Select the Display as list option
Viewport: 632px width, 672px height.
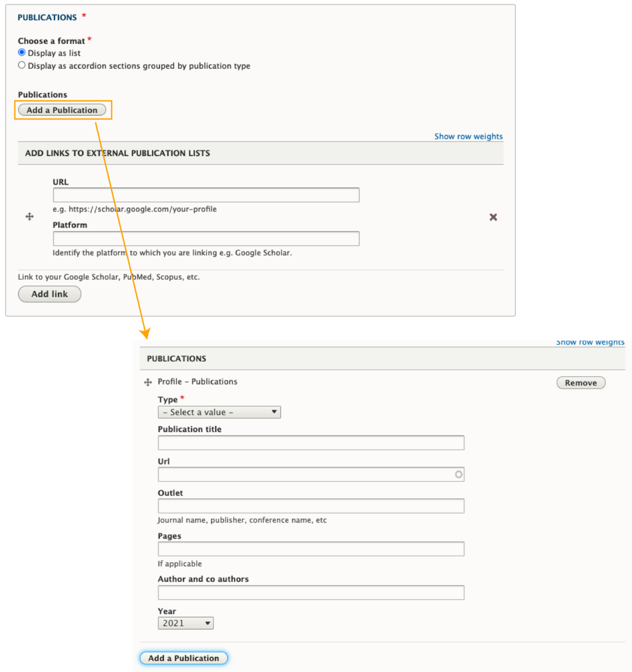click(22, 52)
